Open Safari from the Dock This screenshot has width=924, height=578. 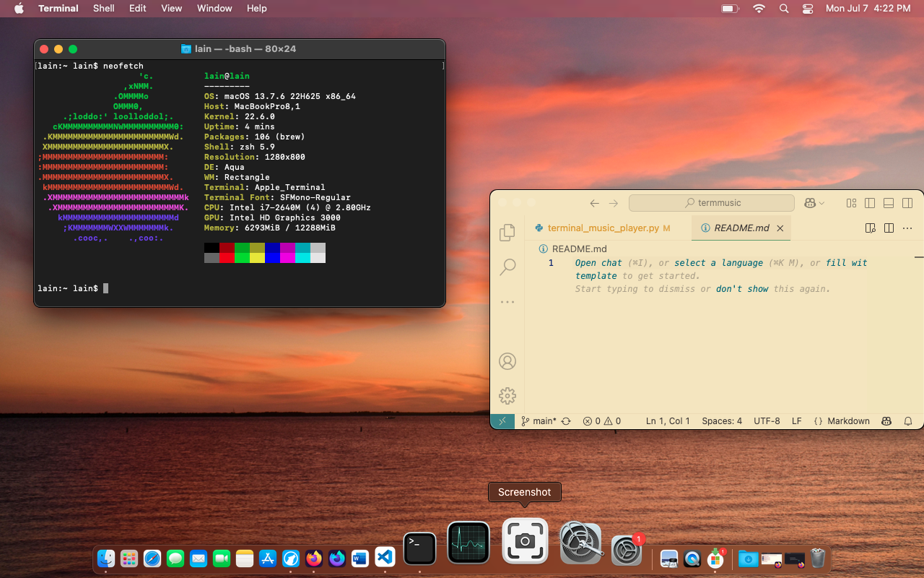152,558
